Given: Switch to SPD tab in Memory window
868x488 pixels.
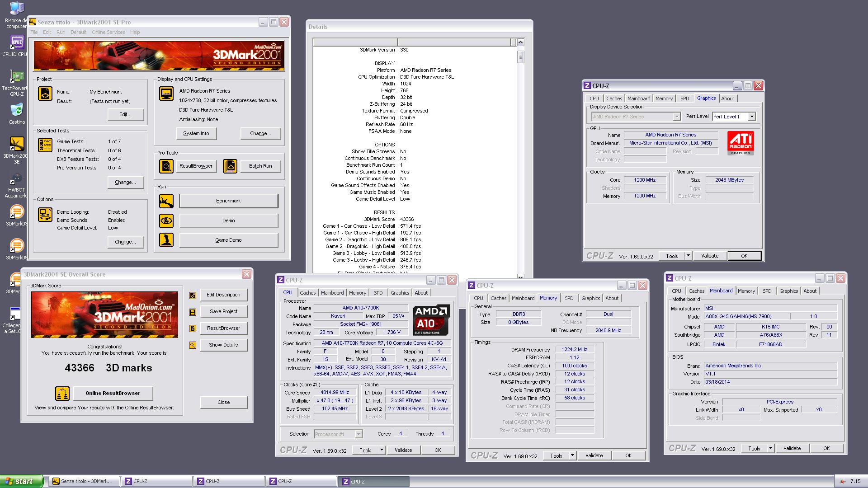Looking at the screenshot, I should pyautogui.click(x=569, y=298).
